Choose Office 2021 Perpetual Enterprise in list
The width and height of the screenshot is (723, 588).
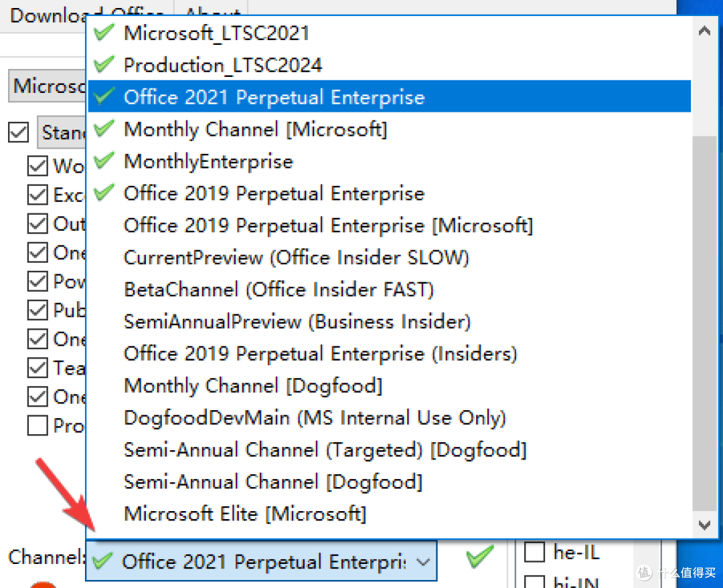click(x=389, y=97)
